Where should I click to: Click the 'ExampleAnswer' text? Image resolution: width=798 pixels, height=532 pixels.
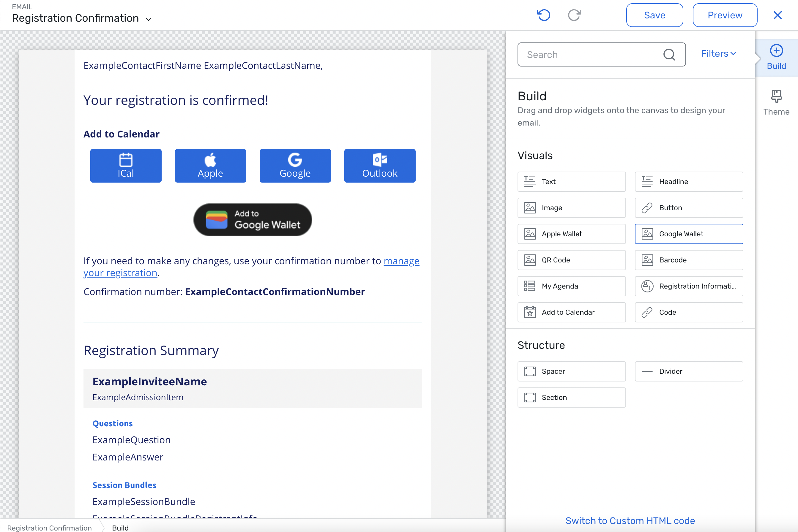pos(128,457)
